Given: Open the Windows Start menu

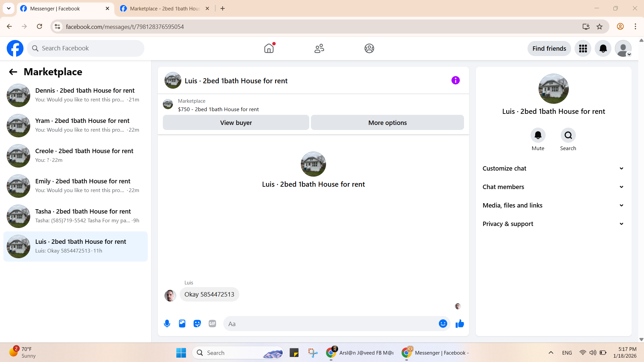Looking at the screenshot, I should (x=181, y=353).
